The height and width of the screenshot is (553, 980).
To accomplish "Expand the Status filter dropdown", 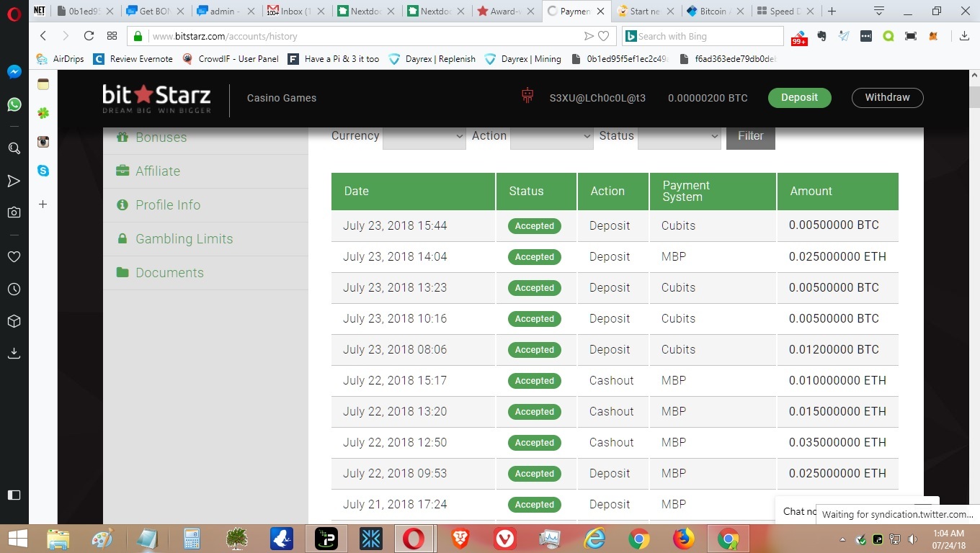I will [x=679, y=136].
